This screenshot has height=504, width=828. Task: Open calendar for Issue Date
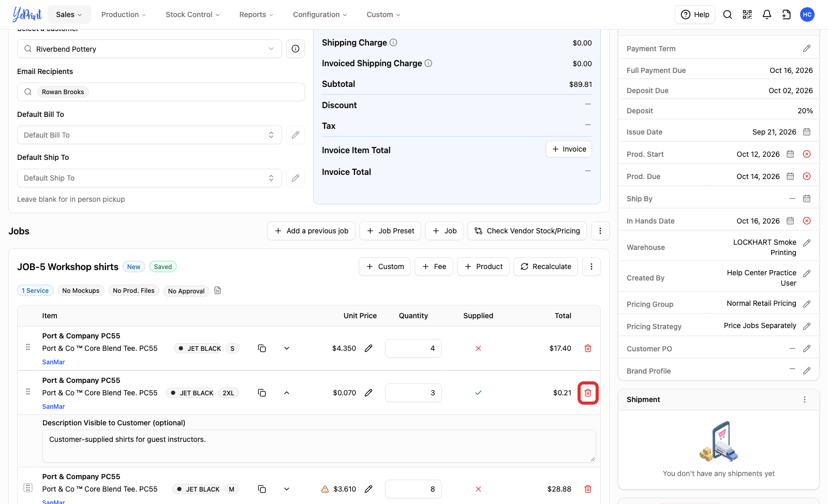pos(807,132)
